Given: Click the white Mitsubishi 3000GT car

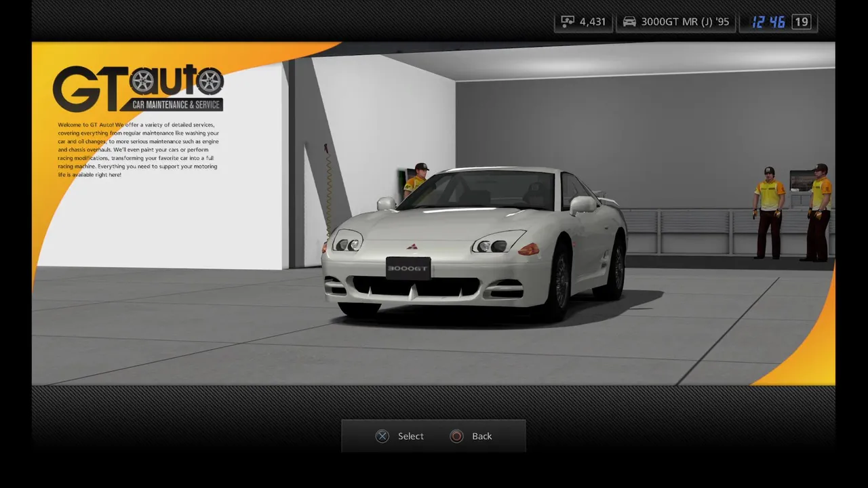Looking at the screenshot, I should (x=475, y=243).
